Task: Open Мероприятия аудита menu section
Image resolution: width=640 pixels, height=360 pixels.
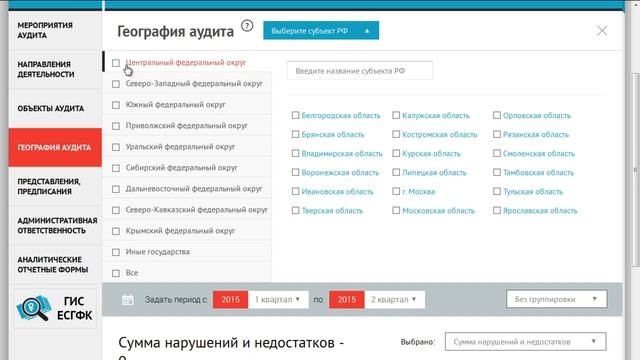Action: (x=55, y=30)
